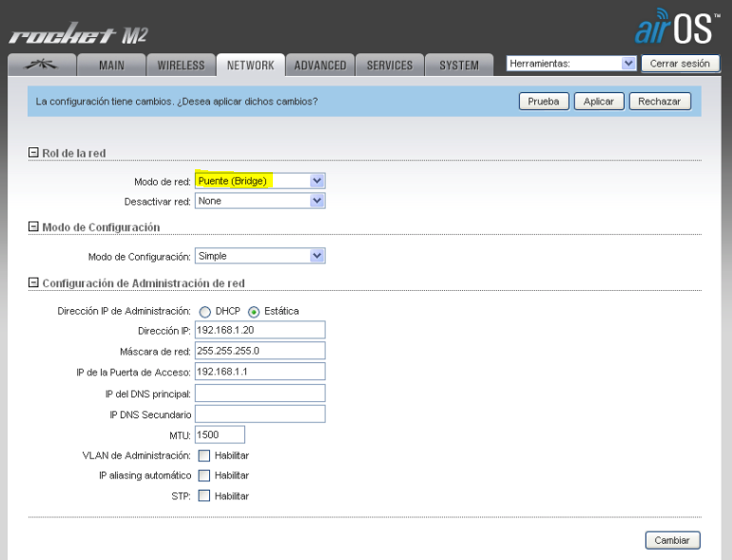This screenshot has width=732, height=560.
Task: Collapse the Rol de la red section
Action: (33, 153)
